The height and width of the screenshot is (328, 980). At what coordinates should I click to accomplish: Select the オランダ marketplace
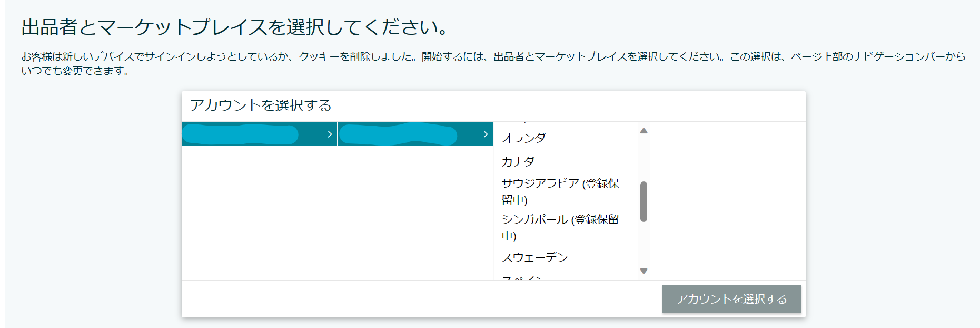coord(524,139)
